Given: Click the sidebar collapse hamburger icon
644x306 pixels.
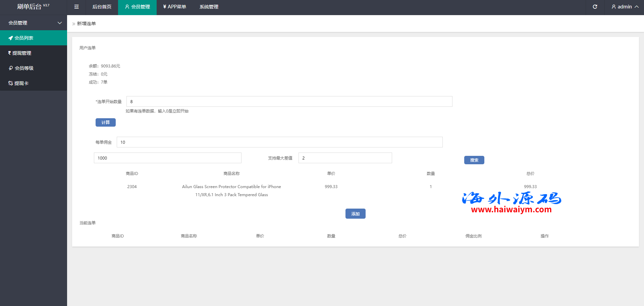Looking at the screenshot, I should click(x=76, y=7).
